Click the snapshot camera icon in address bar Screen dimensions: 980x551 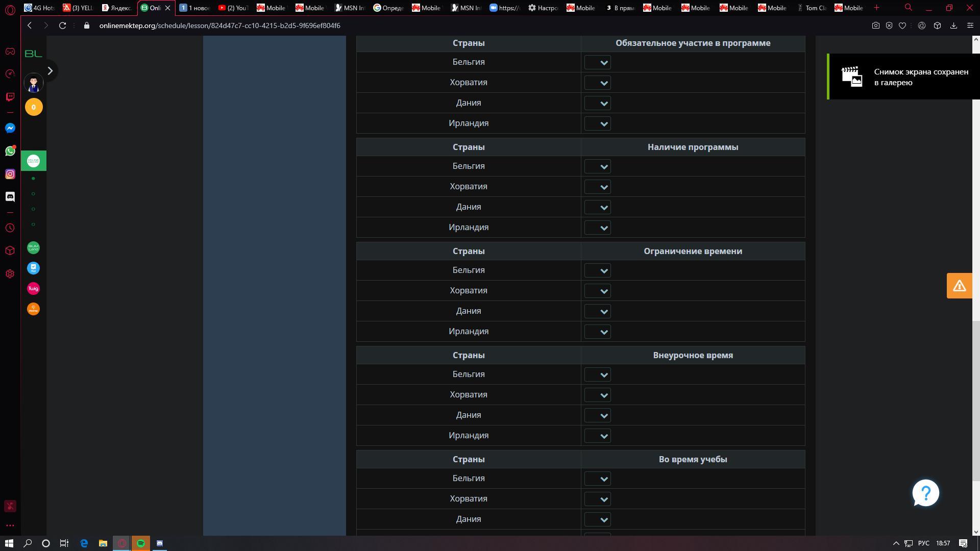pyautogui.click(x=875, y=26)
